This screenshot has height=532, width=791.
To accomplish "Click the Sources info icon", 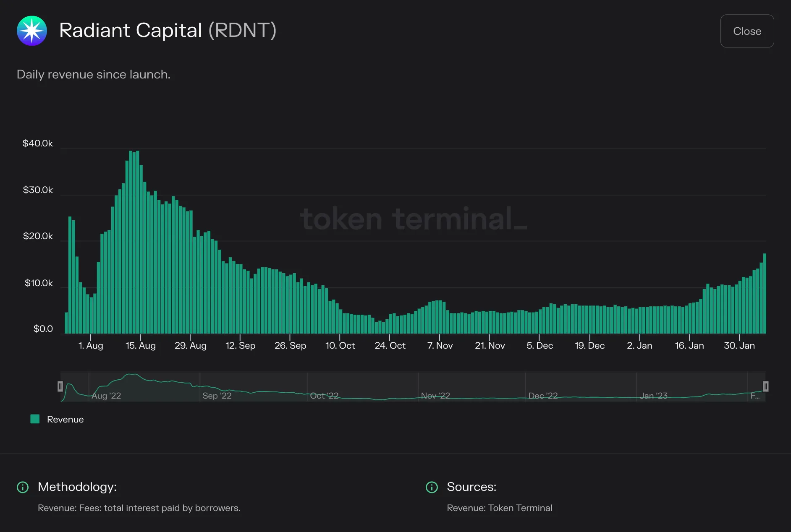I will [x=432, y=487].
